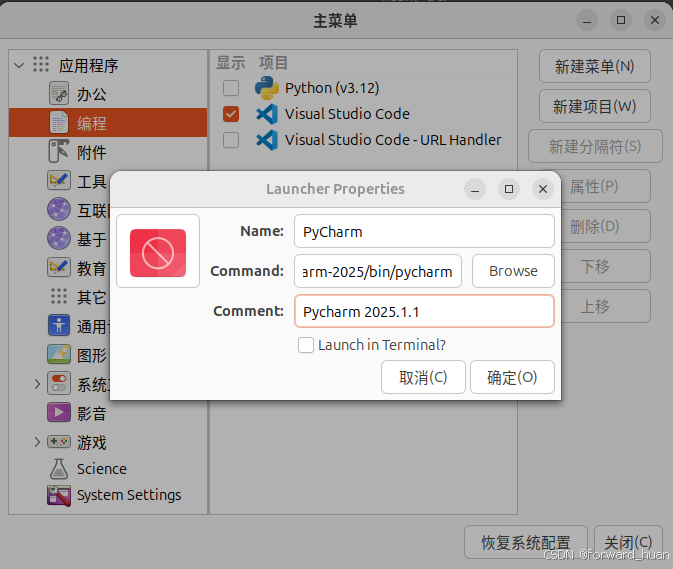Click the 上移 move up button
673x569 pixels.
coord(605,306)
